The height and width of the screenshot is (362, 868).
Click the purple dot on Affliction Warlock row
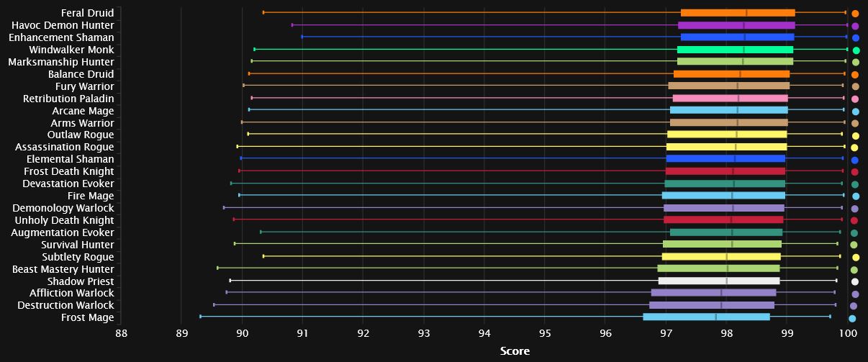855,294
